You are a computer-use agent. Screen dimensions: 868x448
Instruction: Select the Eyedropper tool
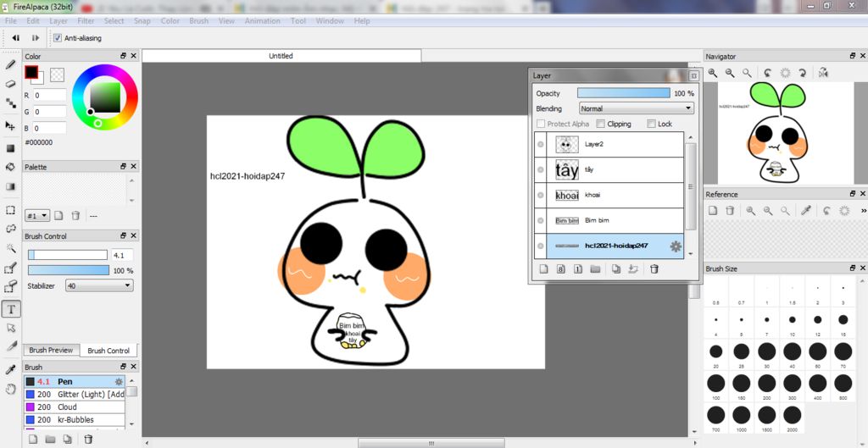pyautogui.click(x=10, y=370)
